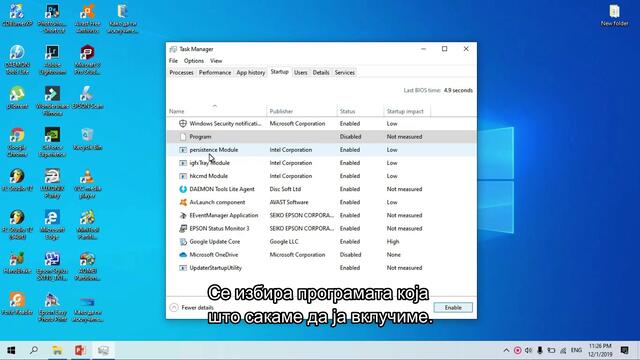The image size is (640, 360).
Task: Open the View menu in Task Manager
Action: click(216, 61)
